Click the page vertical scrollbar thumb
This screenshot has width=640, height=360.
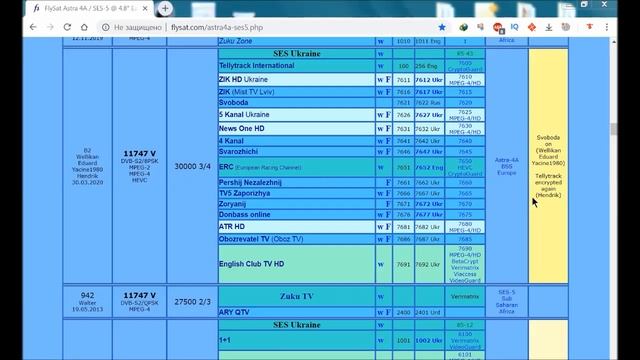[613, 129]
